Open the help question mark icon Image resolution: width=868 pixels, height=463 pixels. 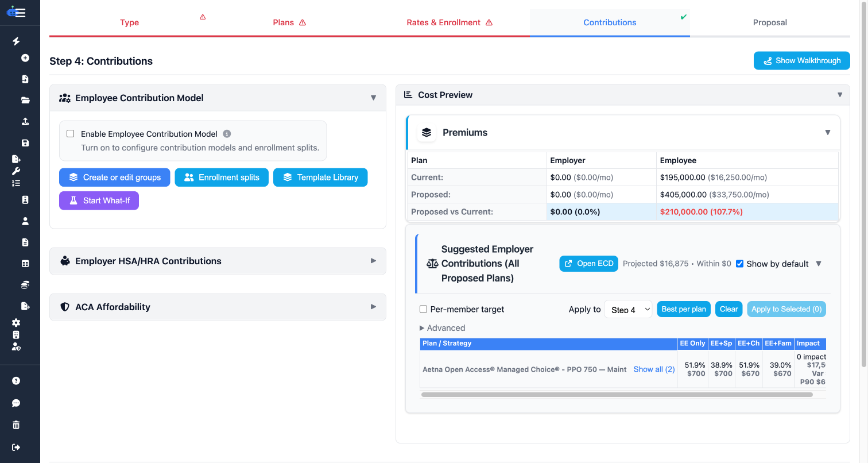pos(16,381)
